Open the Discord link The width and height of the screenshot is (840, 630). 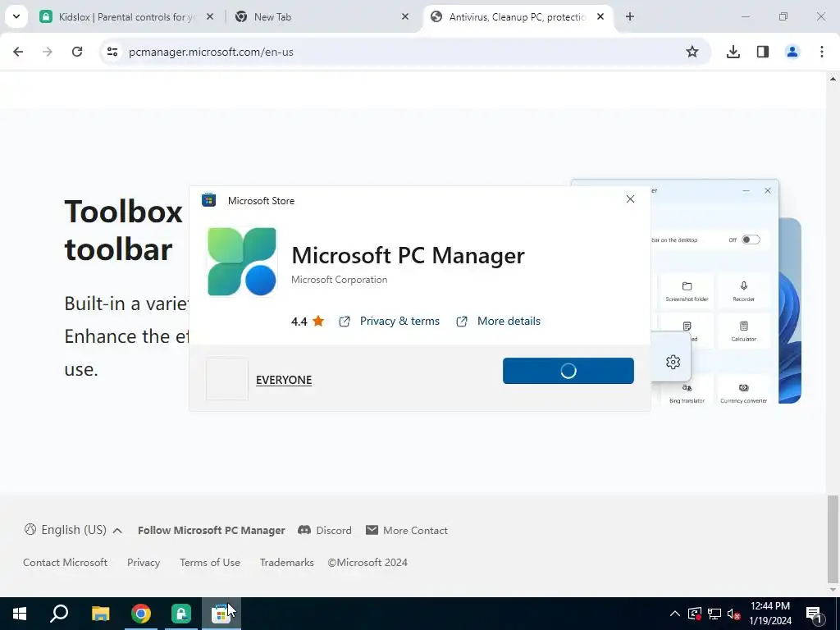tap(325, 531)
